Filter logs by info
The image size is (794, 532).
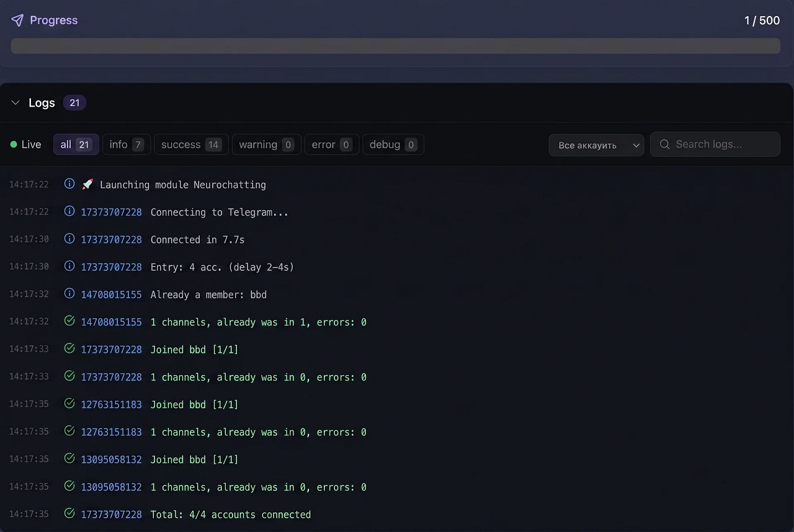pyautogui.click(x=127, y=144)
